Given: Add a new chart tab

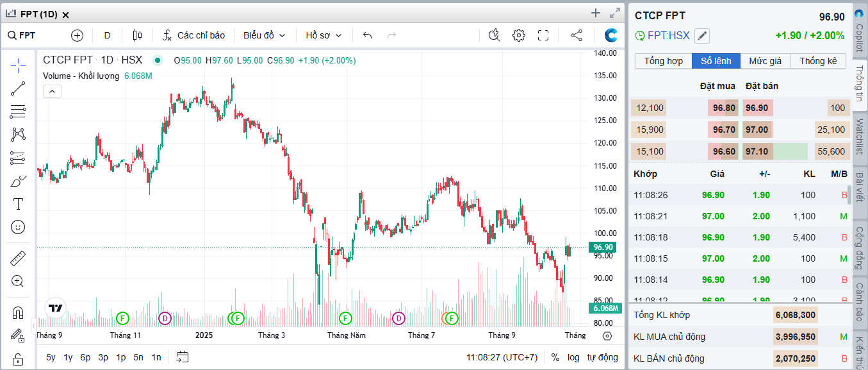Looking at the screenshot, I should pyautogui.click(x=595, y=13).
